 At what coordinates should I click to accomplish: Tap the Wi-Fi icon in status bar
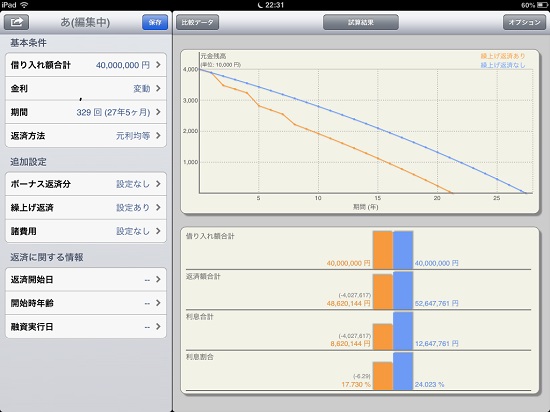pyautogui.click(x=24, y=5)
